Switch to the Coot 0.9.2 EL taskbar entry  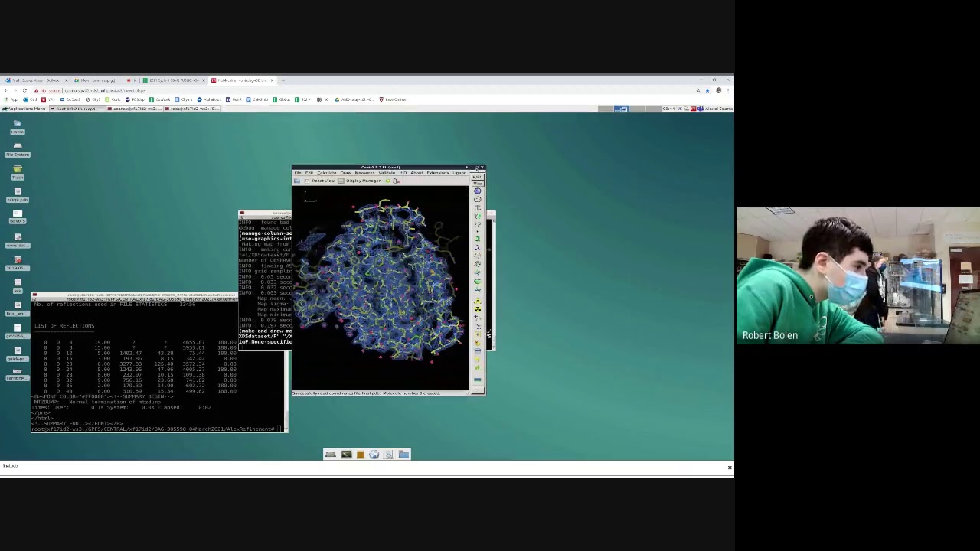click(x=77, y=109)
